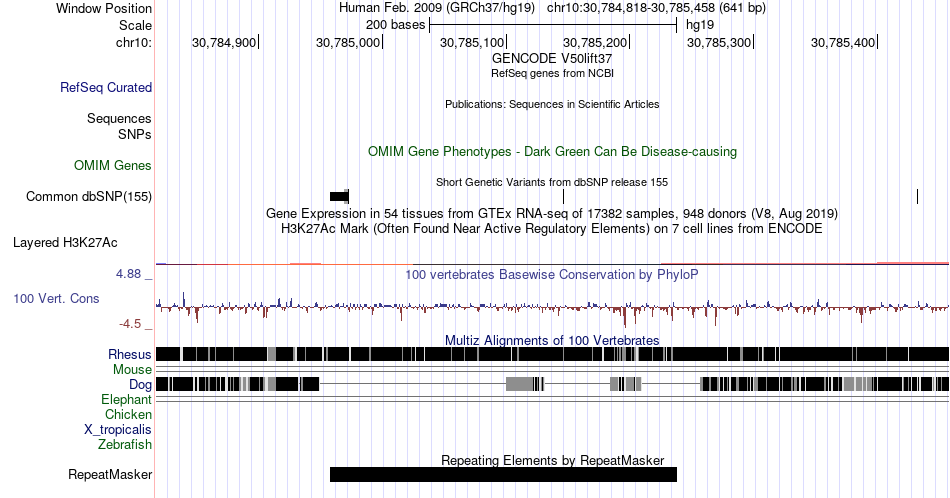Select the Mouse alignment row label
950x498 pixels.
pos(132,370)
